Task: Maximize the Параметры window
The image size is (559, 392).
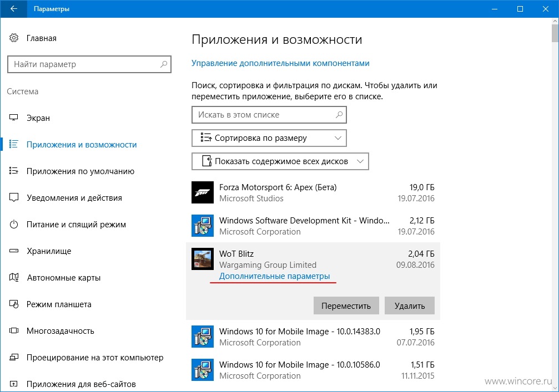Action: (520, 9)
